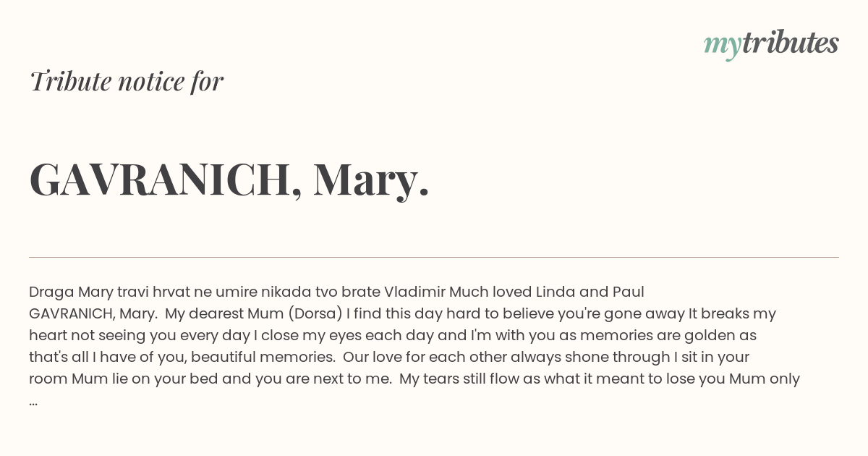Click "Our love for each other"
Viewport: 868px width, 456px height.
point(425,357)
